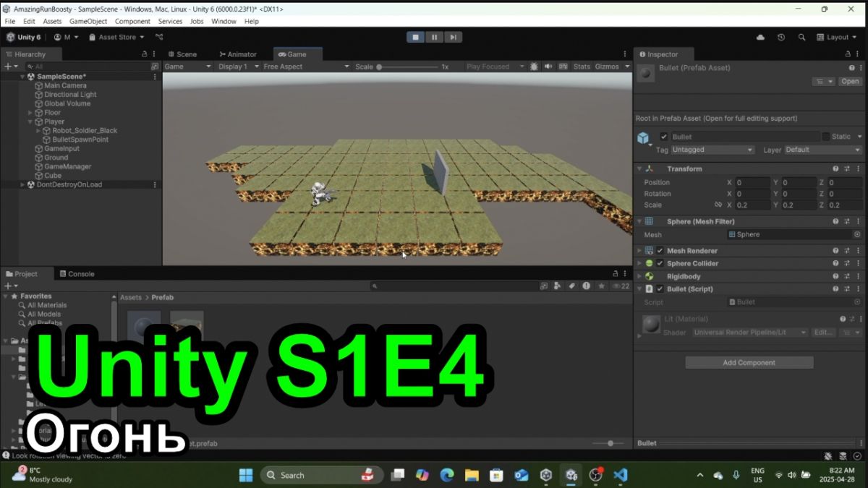Lock the Hierarchy panel with its padlock
Image resolution: width=868 pixels, height=488 pixels.
click(x=145, y=54)
